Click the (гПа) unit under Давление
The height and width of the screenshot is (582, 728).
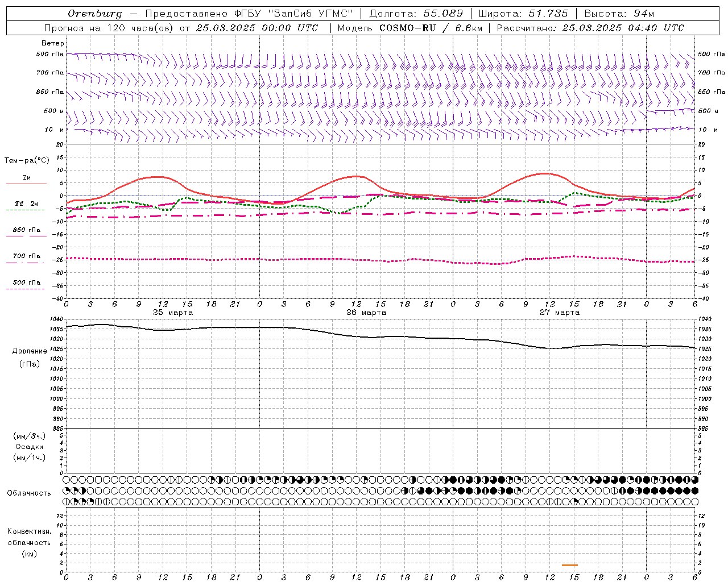coord(30,364)
